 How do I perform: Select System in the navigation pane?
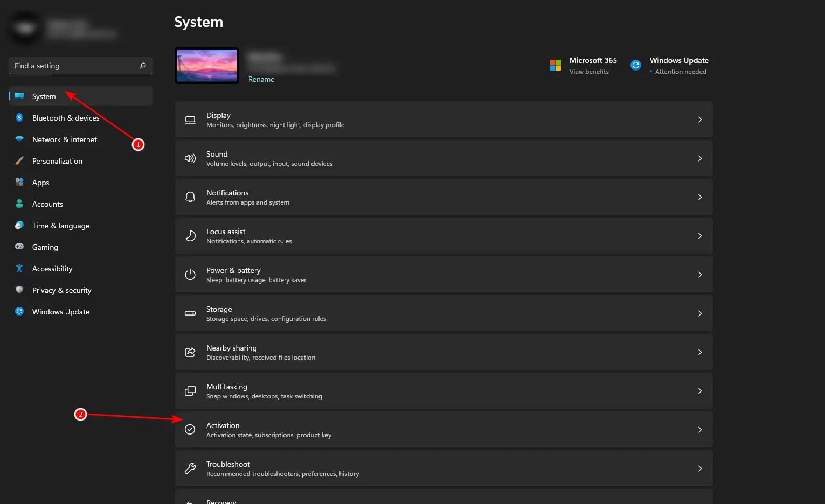[43, 96]
